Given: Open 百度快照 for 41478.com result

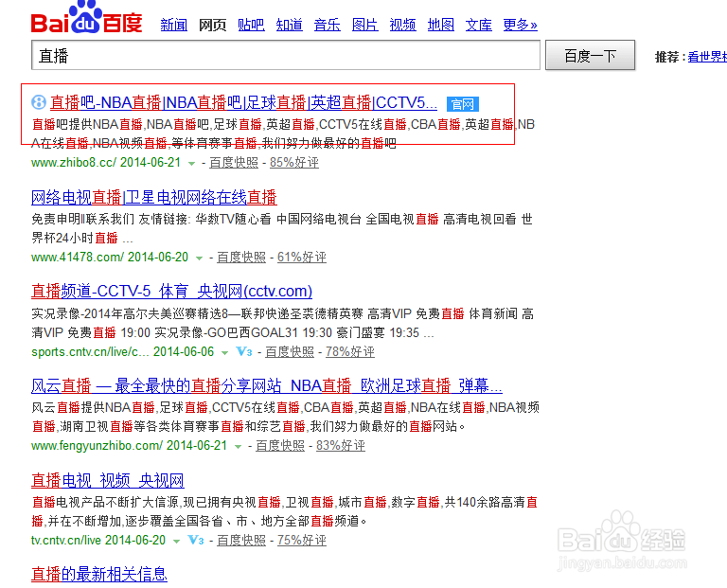Looking at the screenshot, I should (x=241, y=258).
